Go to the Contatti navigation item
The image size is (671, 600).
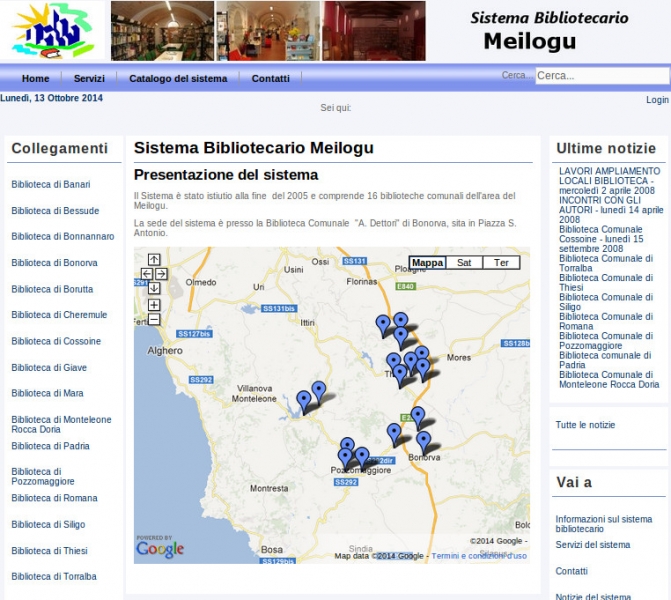270,78
